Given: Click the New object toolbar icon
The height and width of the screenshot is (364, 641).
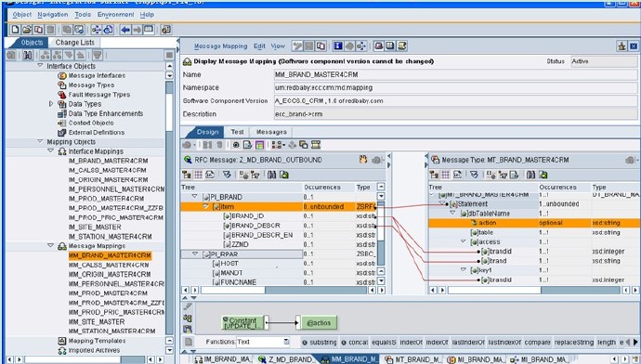Looking at the screenshot, I should coord(15,30).
